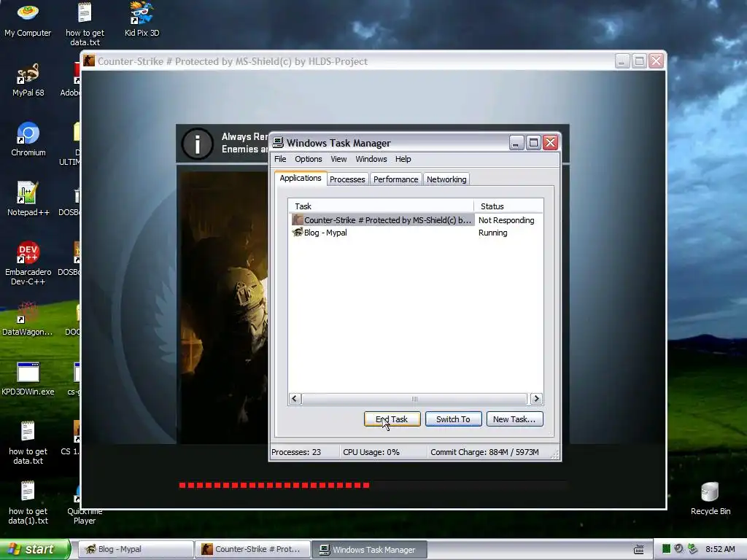The height and width of the screenshot is (560, 747).
Task: Click Processes: 23 status text
Action: [296, 452]
